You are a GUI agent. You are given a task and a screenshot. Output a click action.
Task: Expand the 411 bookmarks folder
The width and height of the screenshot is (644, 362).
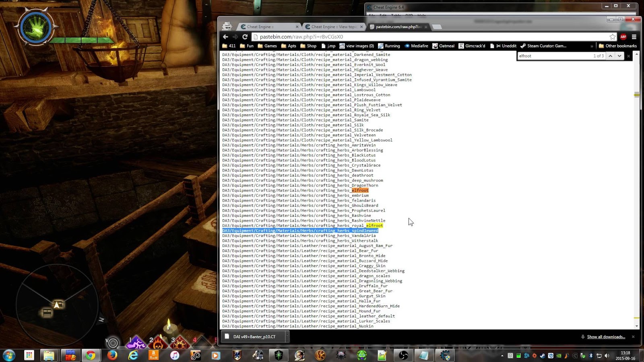[x=229, y=46]
